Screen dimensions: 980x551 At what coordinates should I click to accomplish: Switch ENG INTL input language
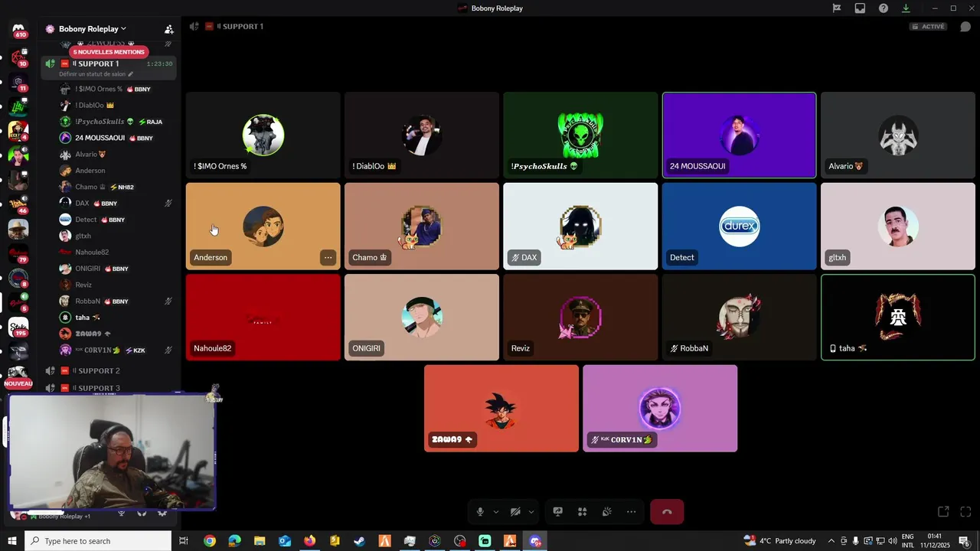(908, 541)
